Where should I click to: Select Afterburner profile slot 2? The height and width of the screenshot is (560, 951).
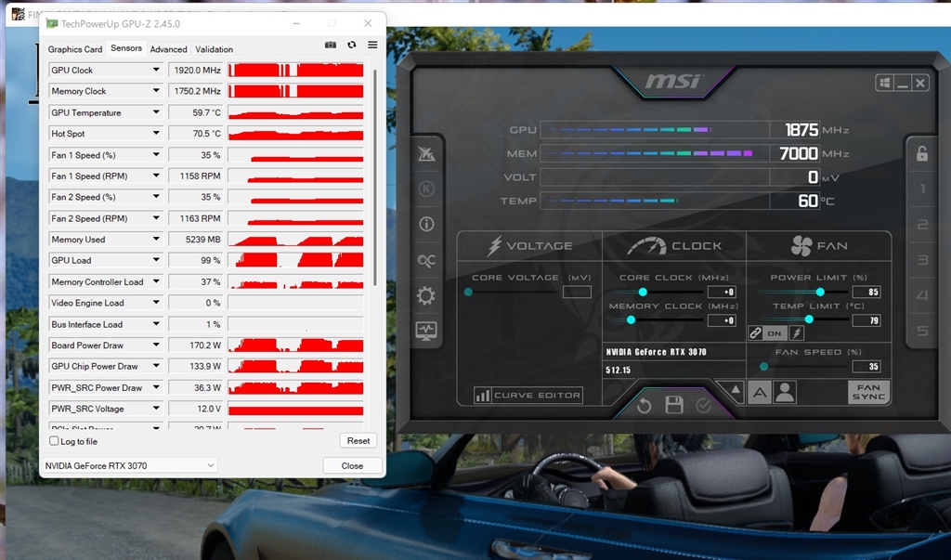[x=922, y=225]
